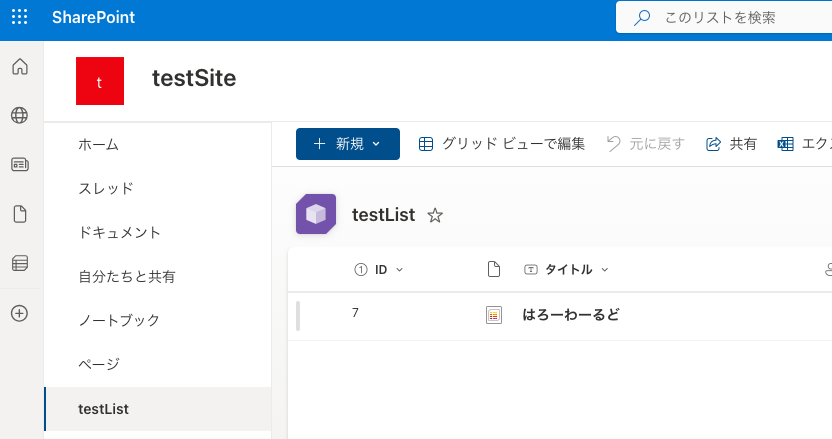Click the red testSite logo tile
The height and width of the screenshot is (439, 832).
pyautogui.click(x=99, y=81)
